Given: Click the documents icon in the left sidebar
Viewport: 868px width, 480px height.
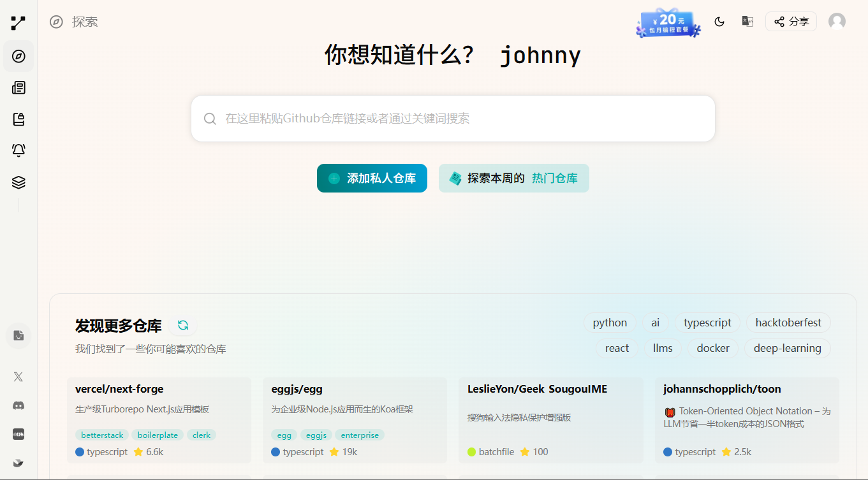Looking at the screenshot, I should [x=18, y=87].
